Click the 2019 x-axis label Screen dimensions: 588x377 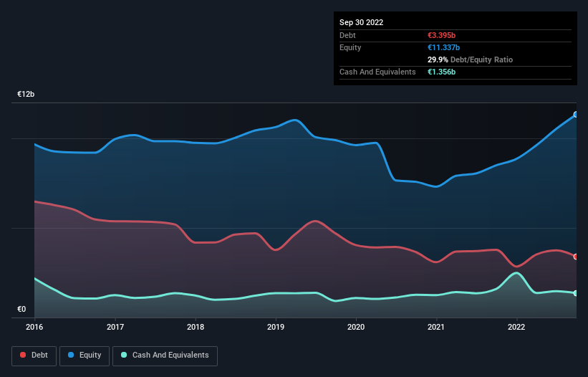coord(276,327)
